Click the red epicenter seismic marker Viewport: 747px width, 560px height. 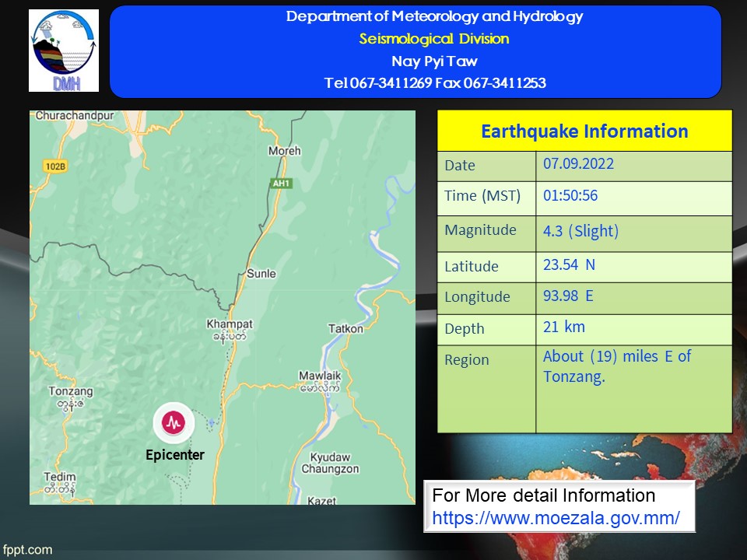coord(174,422)
